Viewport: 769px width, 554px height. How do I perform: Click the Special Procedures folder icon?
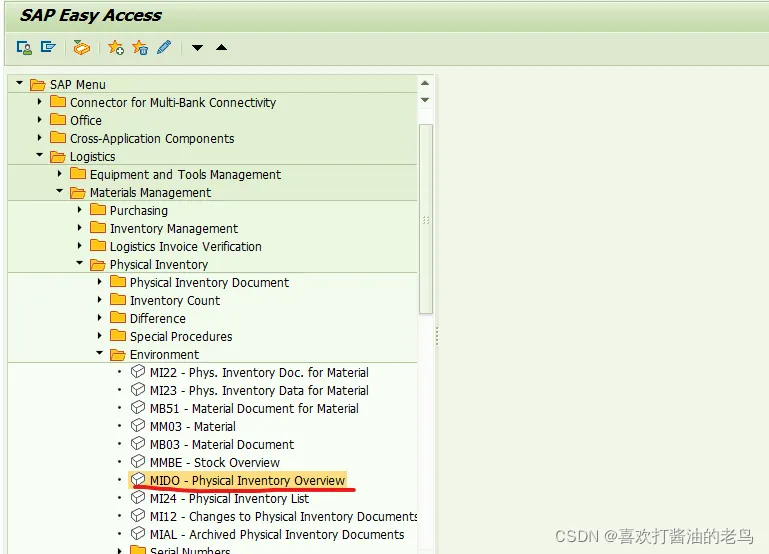pyautogui.click(x=118, y=336)
